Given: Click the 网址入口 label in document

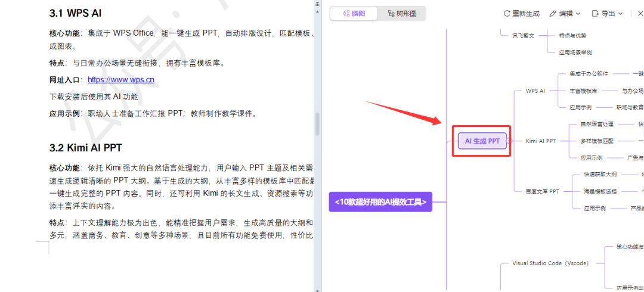Looking at the screenshot, I should [x=64, y=80].
